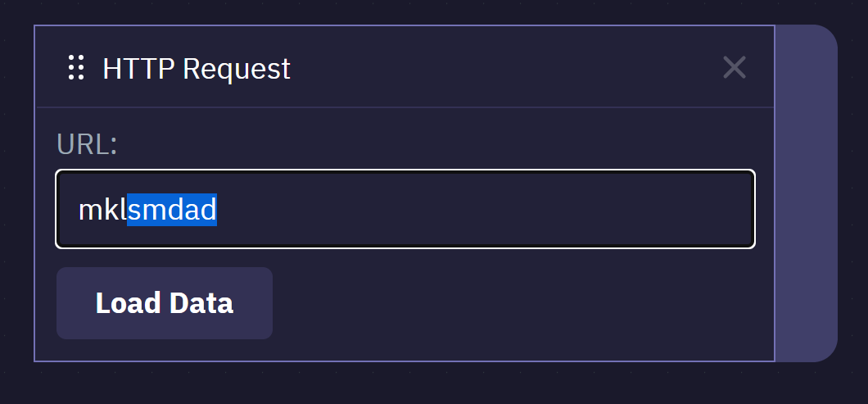868x404 pixels.
Task: Click empty space inside URL field after text
Action: tap(481, 210)
